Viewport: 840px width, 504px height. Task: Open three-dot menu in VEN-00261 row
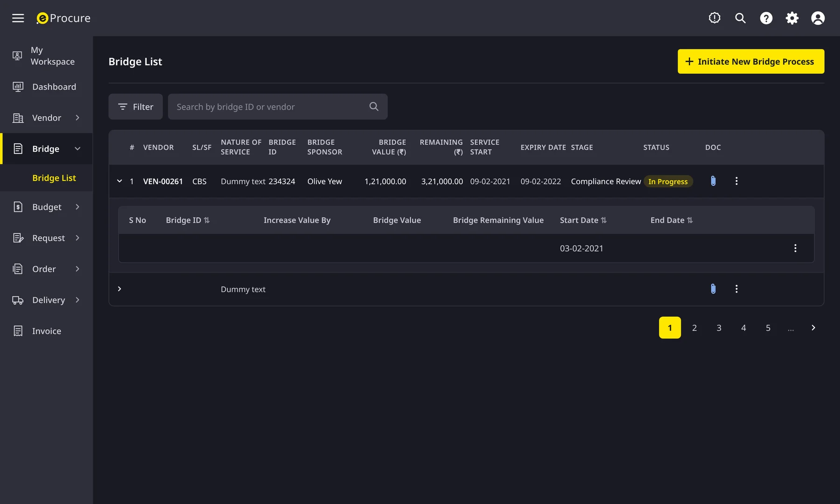coord(736,181)
